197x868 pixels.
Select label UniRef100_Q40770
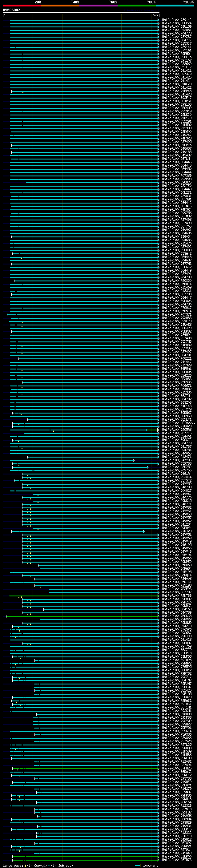coord(177,497)
